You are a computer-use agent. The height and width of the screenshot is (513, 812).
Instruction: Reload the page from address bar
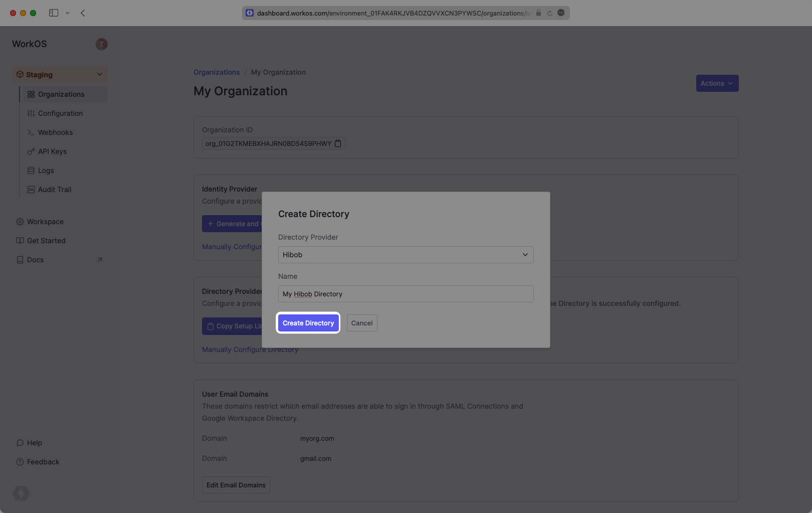pos(549,13)
